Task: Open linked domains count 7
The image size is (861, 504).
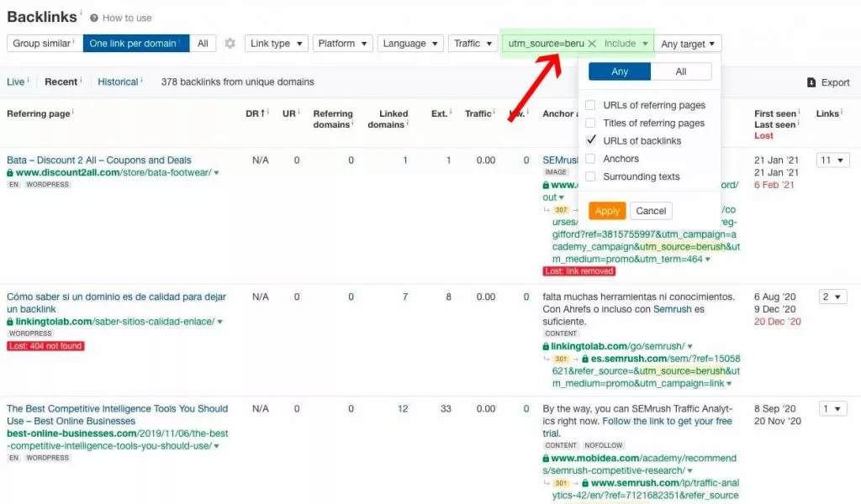Action: (404, 297)
